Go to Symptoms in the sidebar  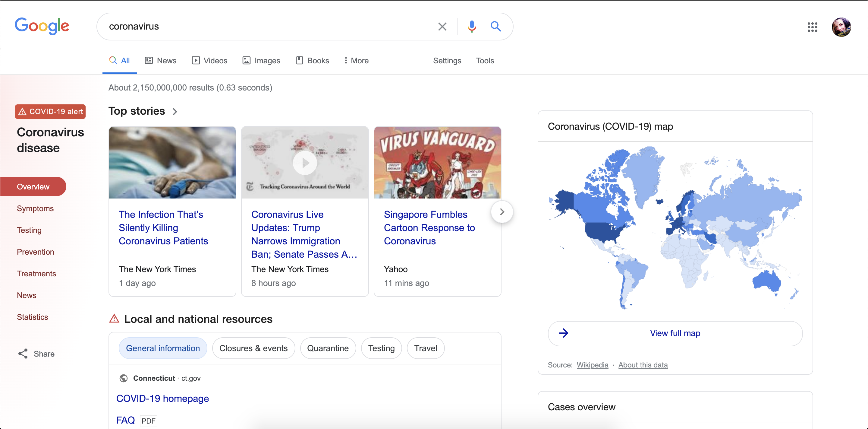35,208
